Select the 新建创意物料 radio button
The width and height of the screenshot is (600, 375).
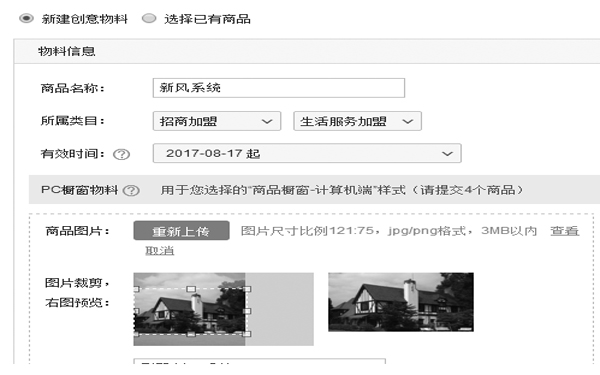tap(26, 18)
